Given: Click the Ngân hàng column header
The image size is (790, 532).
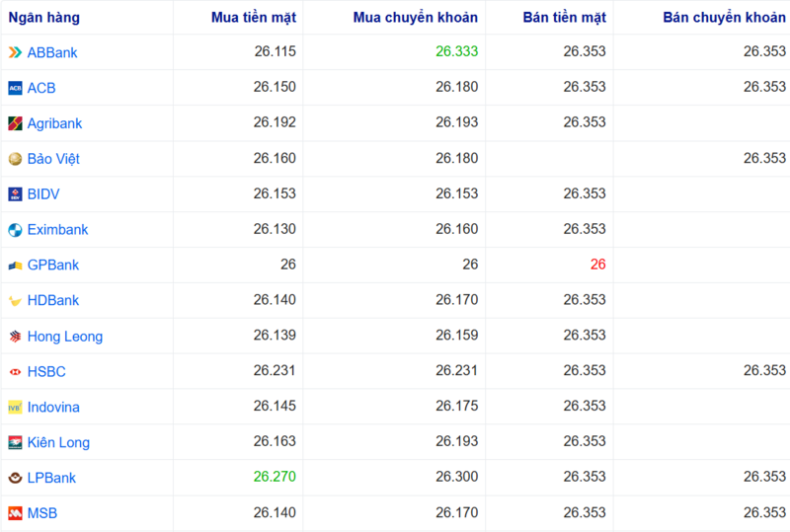Looking at the screenshot, I should [44, 17].
